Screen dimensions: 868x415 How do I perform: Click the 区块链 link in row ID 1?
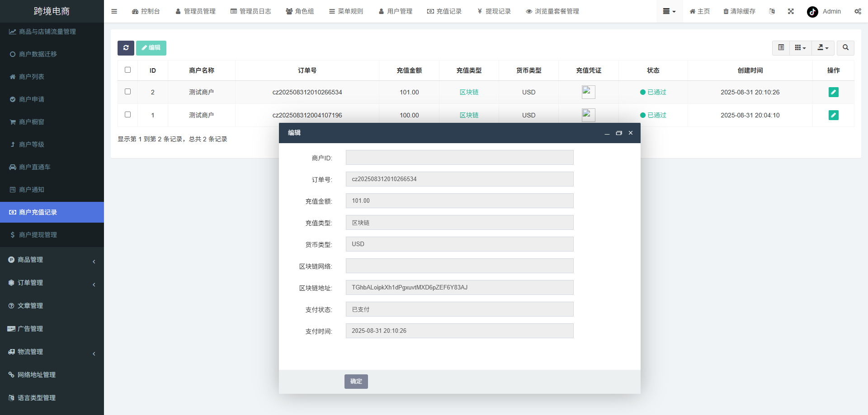469,115
